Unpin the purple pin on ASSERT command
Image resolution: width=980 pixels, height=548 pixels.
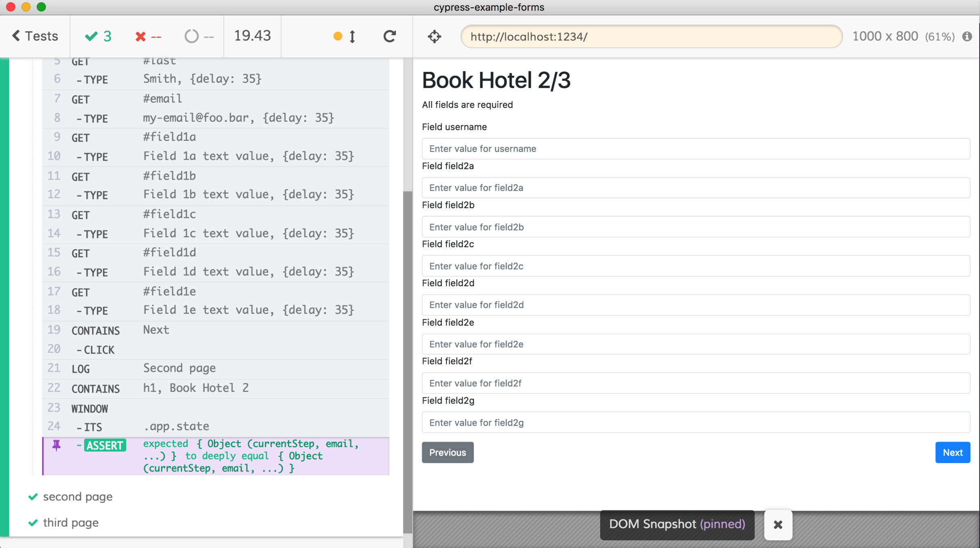[56, 445]
